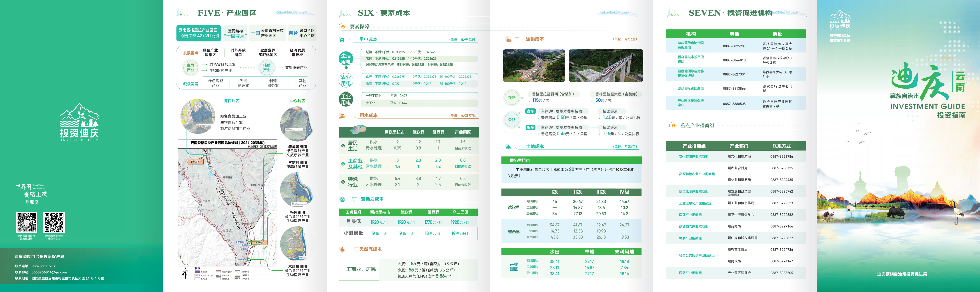This screenshot has width=980, height=292.
Task: Click the 公路 circle badge
Action: pos(512,120)
